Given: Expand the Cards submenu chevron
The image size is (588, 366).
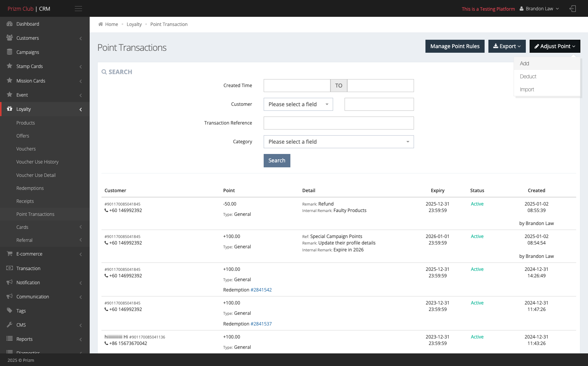Looking at the screenshot, I should pyautogui.click(x=81, y=227).
